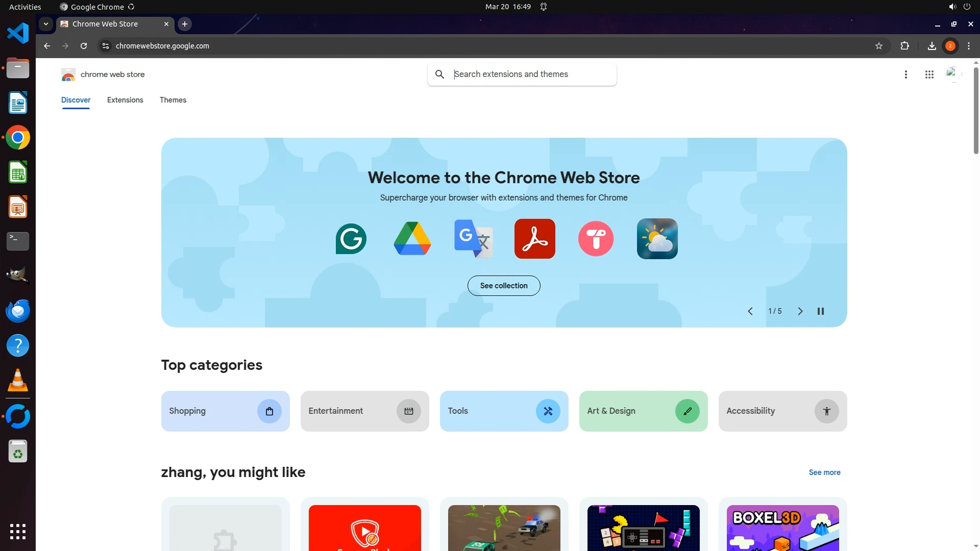Open Chrome downloads icon in toolbar
The height and width of the screenshot is (551, 980).
932,46
